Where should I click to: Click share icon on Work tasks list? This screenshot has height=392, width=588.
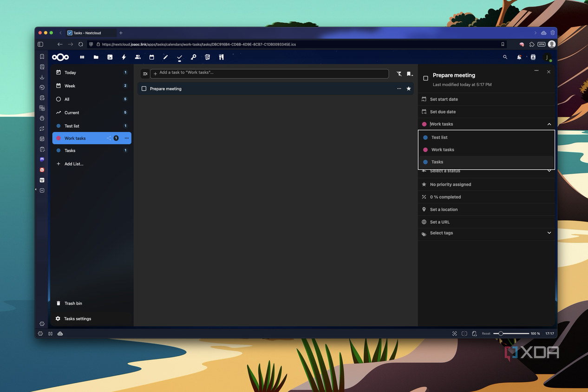[x=109, y=138]
